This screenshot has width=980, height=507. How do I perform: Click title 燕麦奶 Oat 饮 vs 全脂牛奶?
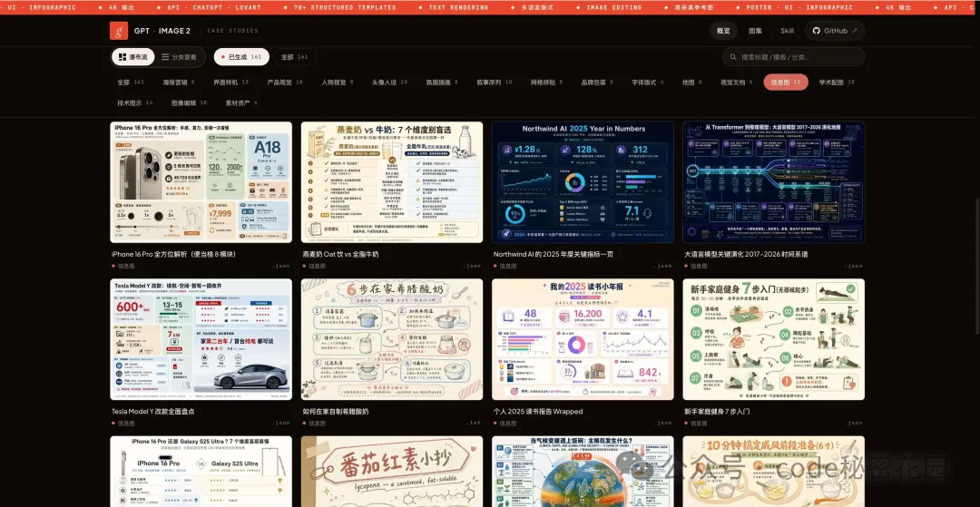[x=340, y=254]
